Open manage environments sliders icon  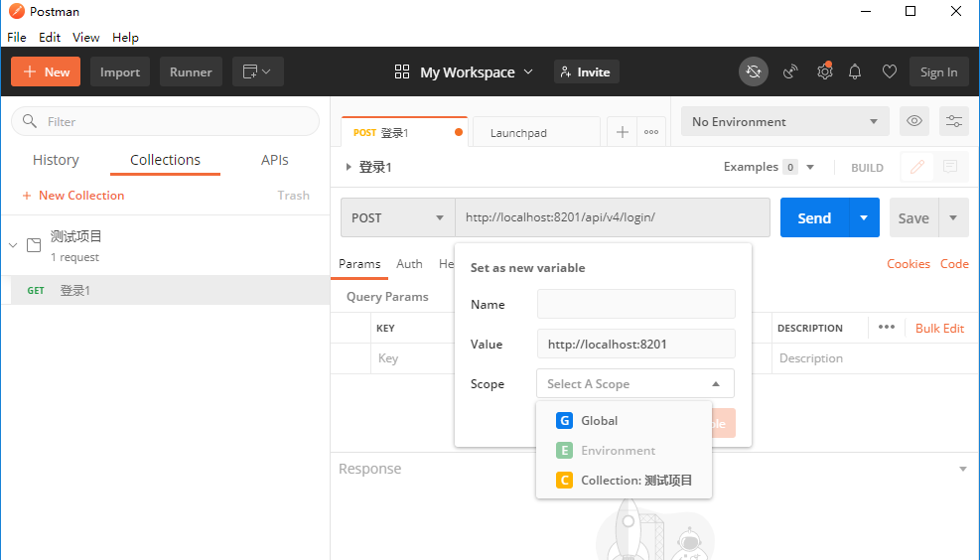click(954, 121)
